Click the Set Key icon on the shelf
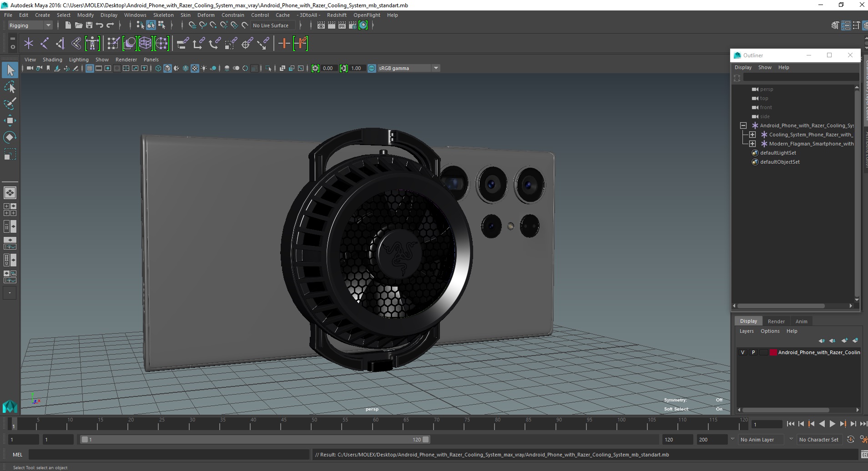868x471 pixels. coord(284,44)
